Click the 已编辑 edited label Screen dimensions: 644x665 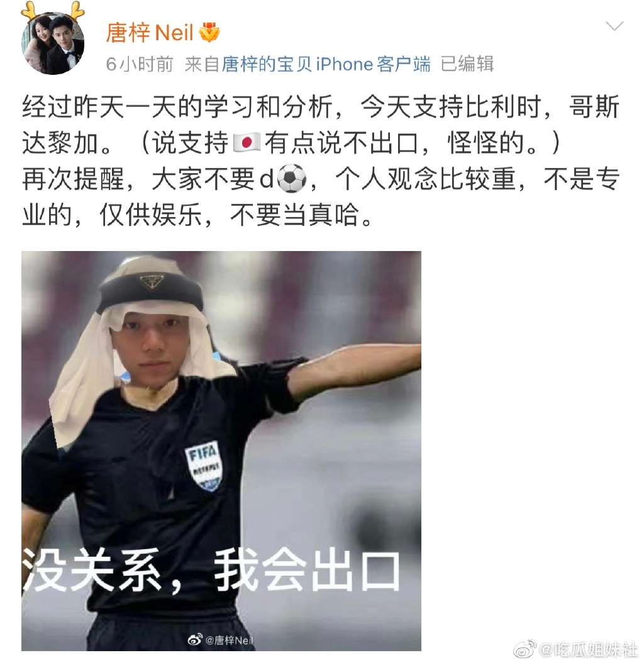(467, 64)
